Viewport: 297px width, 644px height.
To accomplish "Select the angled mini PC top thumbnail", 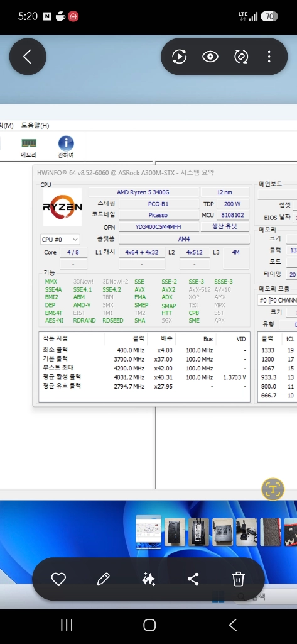I will click(x=223, y=532).
